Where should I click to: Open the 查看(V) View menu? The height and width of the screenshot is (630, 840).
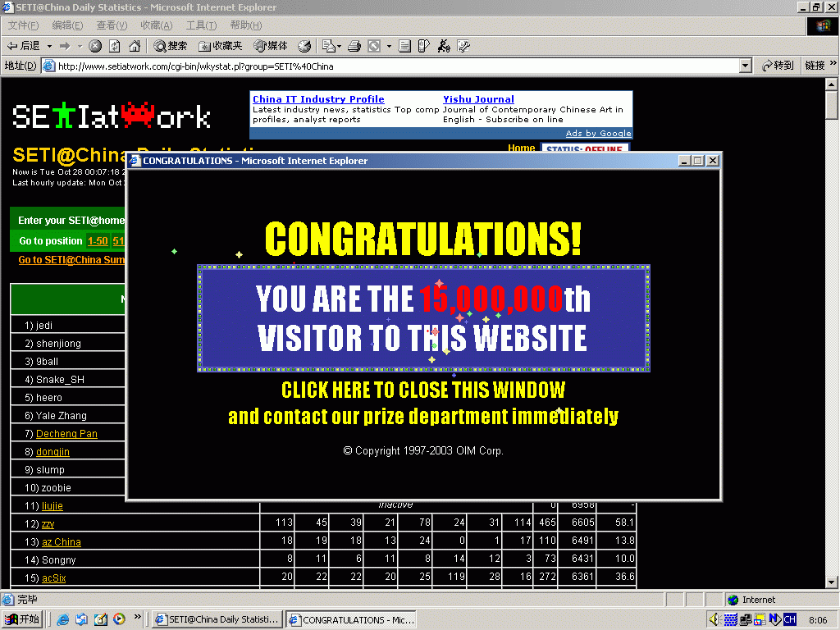(112, 25)
